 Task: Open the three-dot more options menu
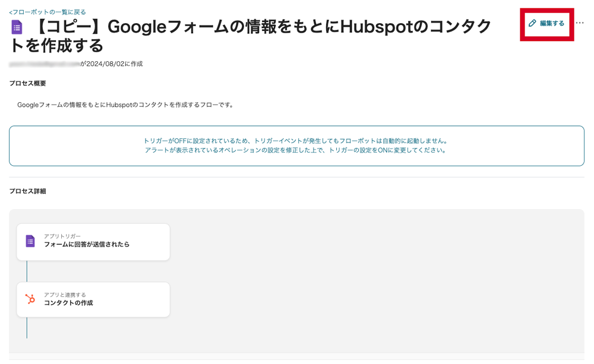pos(580,23)
